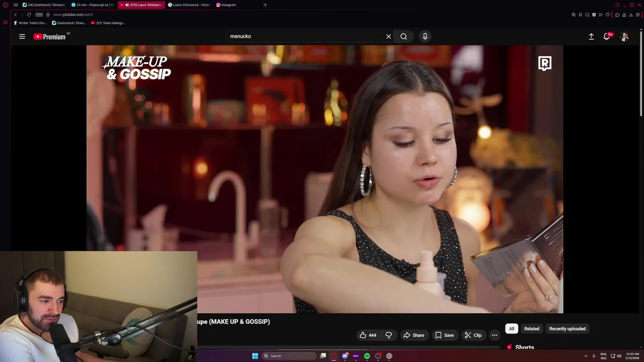Open the Opera menu logo
Viewport: 644px width, 362px height.
tap(6, 5)
